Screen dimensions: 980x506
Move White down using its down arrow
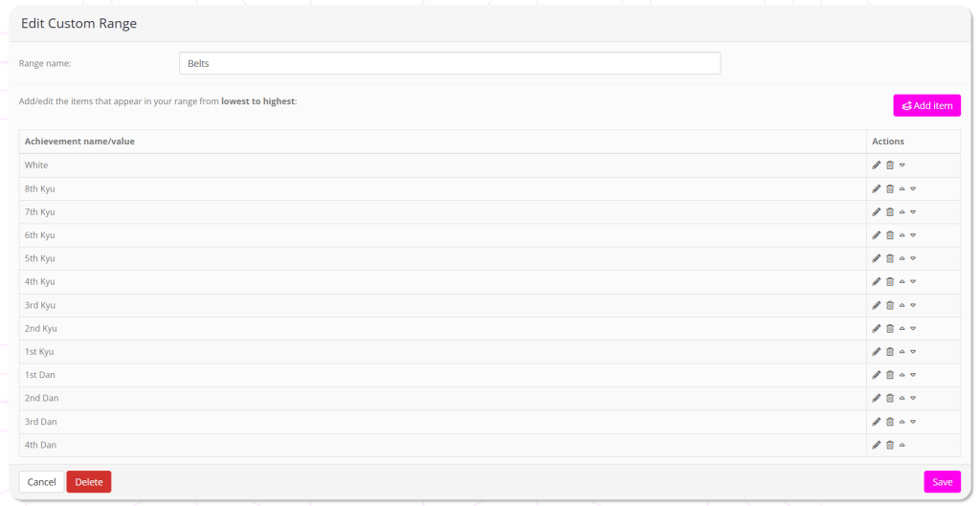902,165
